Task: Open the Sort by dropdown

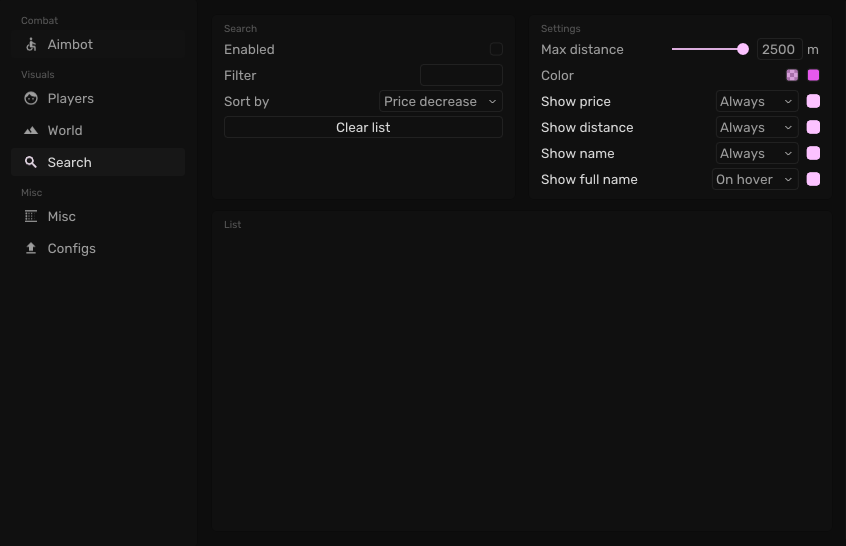Action: tap(440, 101)
